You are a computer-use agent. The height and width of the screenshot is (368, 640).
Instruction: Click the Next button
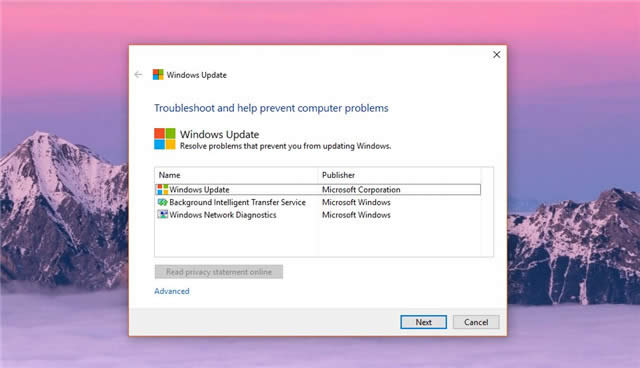pos(423,322)
